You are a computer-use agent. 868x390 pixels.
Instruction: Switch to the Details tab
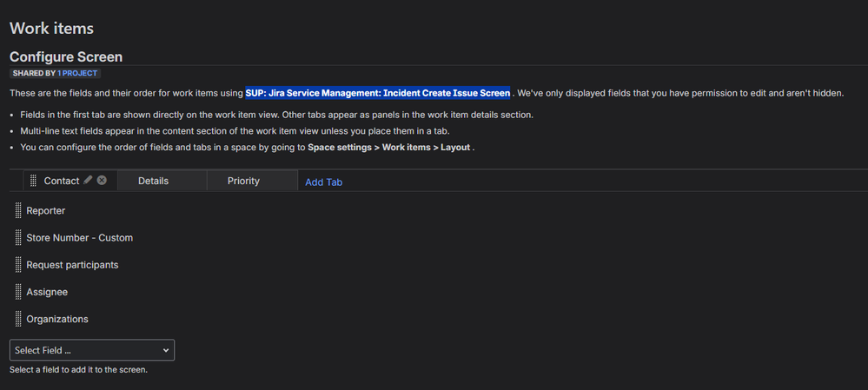[x=162, y=181]
